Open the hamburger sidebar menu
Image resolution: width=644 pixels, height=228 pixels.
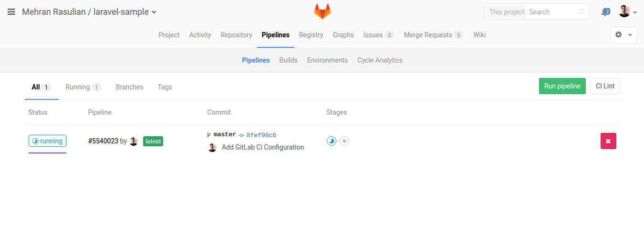(x=11, y=12)
